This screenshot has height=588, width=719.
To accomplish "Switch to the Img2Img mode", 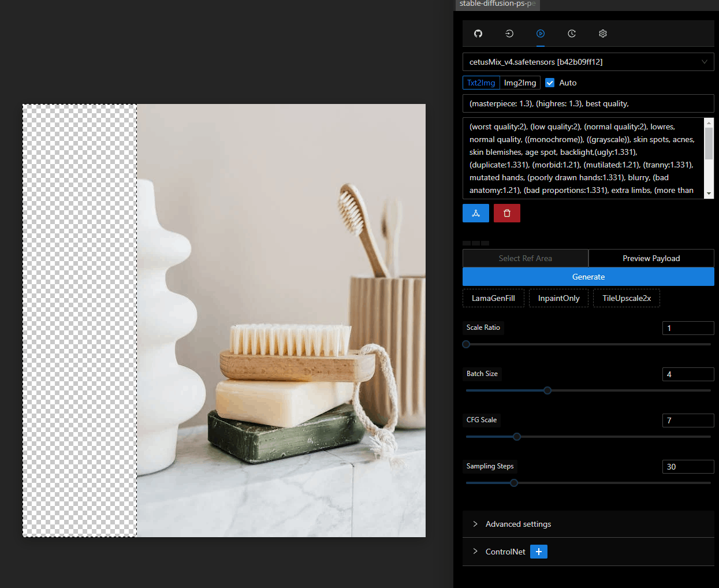I will point(519,83).
